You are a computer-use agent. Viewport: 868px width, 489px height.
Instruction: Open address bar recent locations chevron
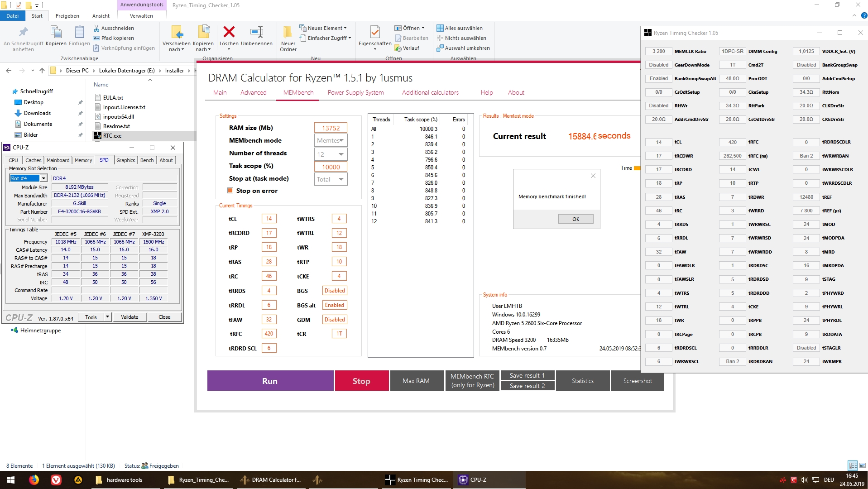point(33,71)
